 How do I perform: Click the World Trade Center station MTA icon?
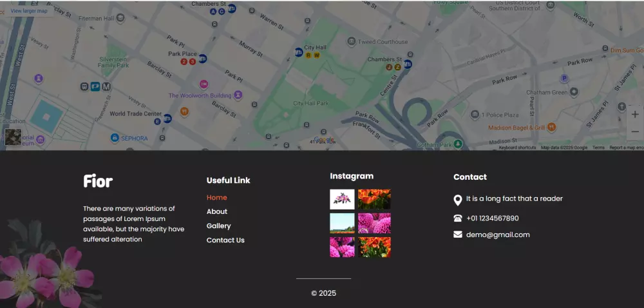(167, 119)
